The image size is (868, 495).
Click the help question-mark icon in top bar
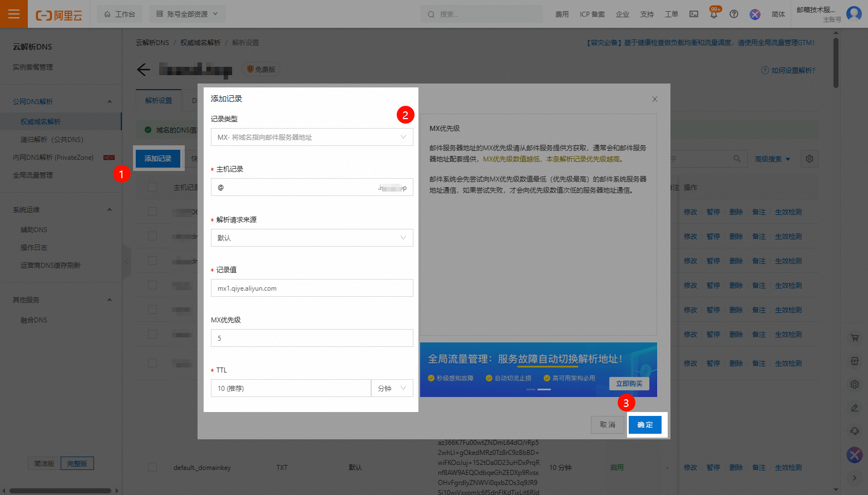click(x=734, y=14)
